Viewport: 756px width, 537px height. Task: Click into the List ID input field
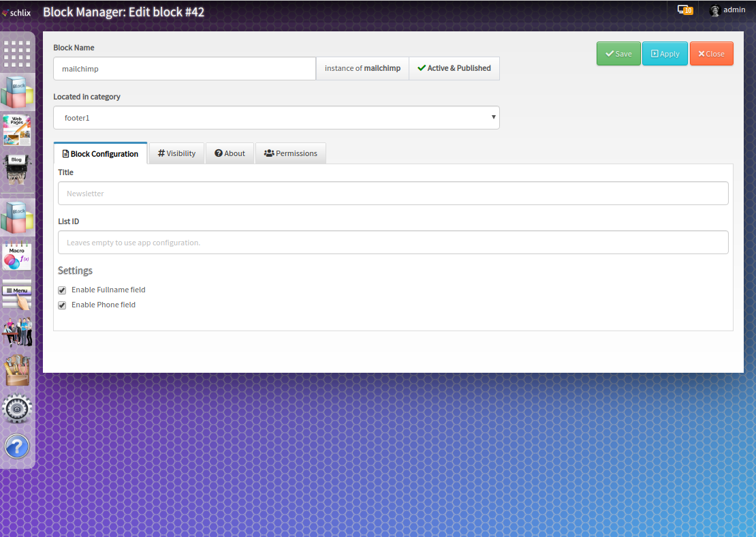(393, 242)
